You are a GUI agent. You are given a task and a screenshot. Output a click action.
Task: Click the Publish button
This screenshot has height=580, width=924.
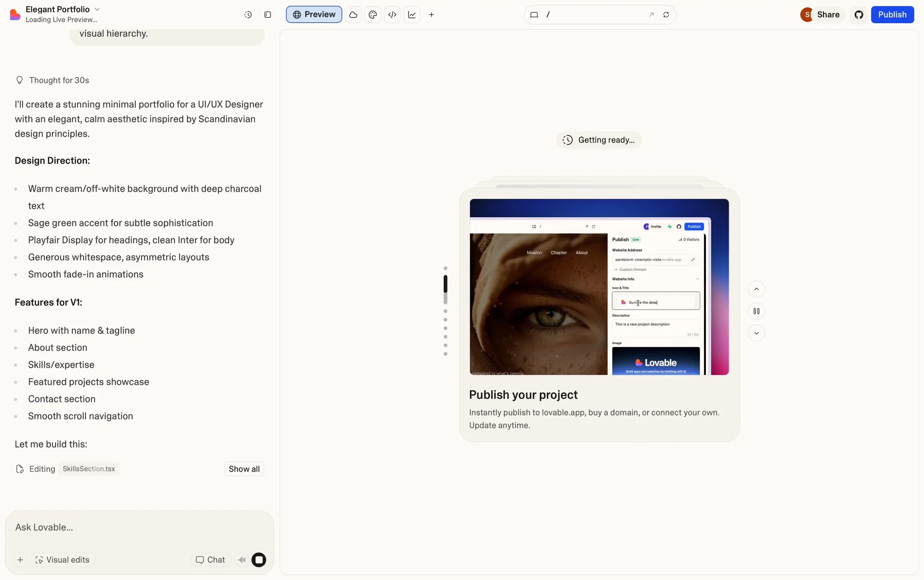click(x=892, y=15)
